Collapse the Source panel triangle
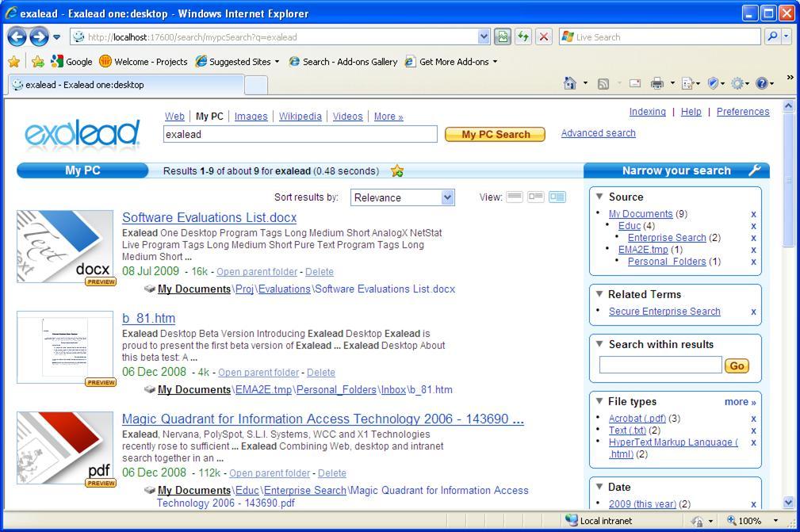The height and width of the screenshot is (532, 800). [x=600, y=197]
